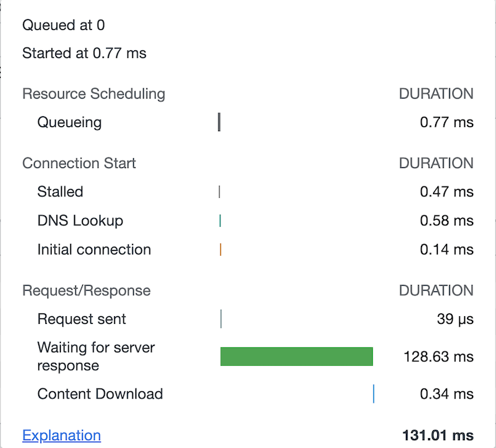Image resolution: width=496 pixels, height=448 pixels.
Task: Click the Content Download label
Action: (x=100, y=394)
